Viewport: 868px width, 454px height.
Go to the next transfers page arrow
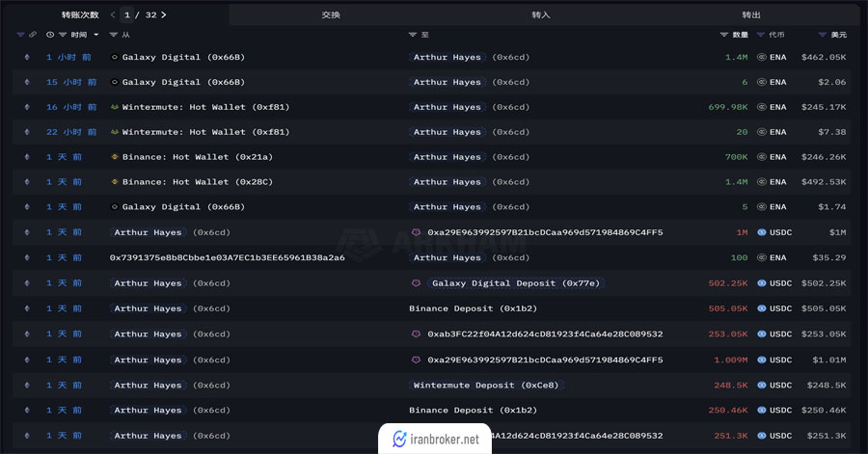163,14
